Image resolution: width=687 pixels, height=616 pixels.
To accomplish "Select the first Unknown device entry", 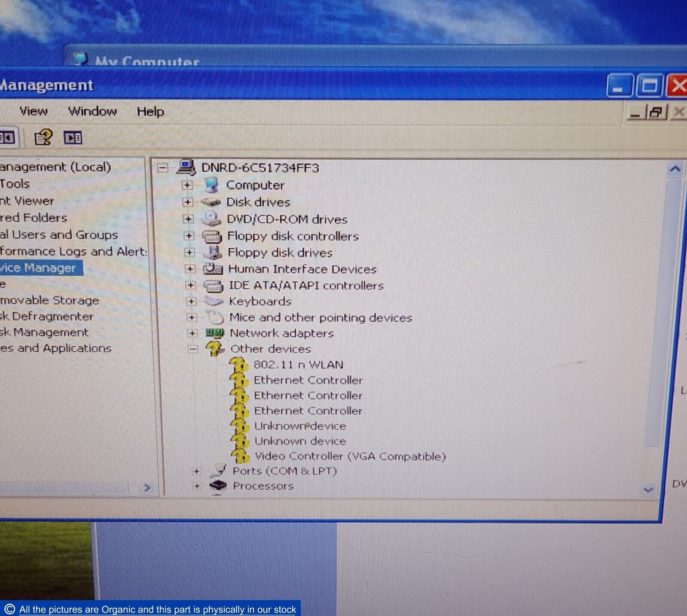I will 300,426.
